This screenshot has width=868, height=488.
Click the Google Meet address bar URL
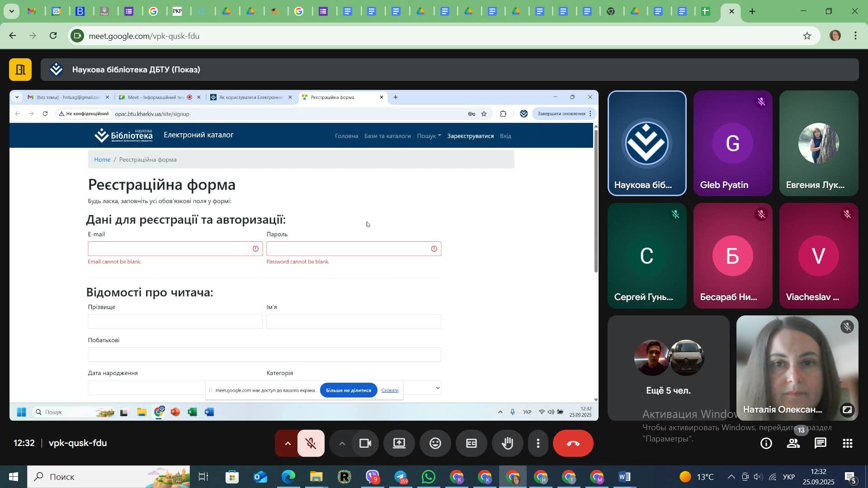144,36
